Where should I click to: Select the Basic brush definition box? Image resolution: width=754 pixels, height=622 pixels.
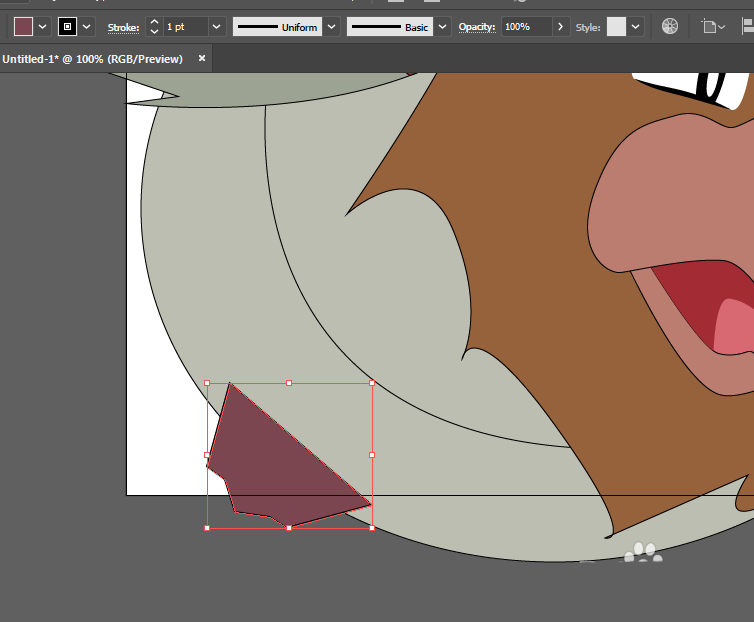[390, 27]
